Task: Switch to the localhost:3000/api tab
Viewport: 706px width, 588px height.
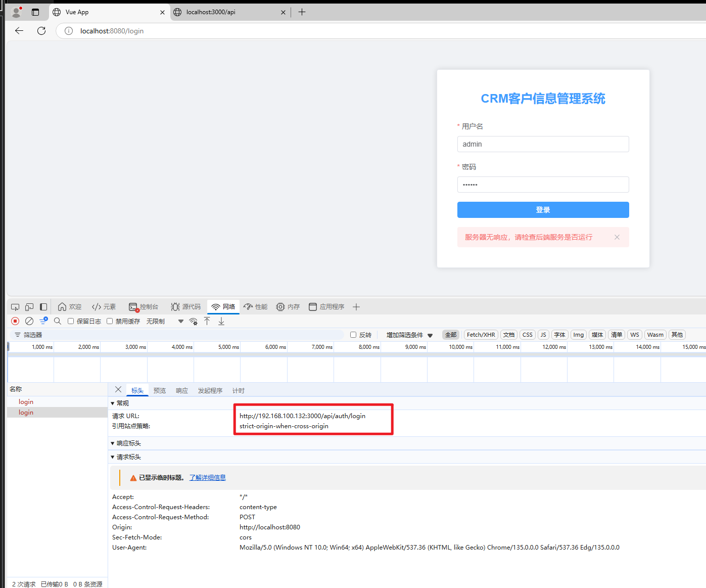Action: coord(230,12)
